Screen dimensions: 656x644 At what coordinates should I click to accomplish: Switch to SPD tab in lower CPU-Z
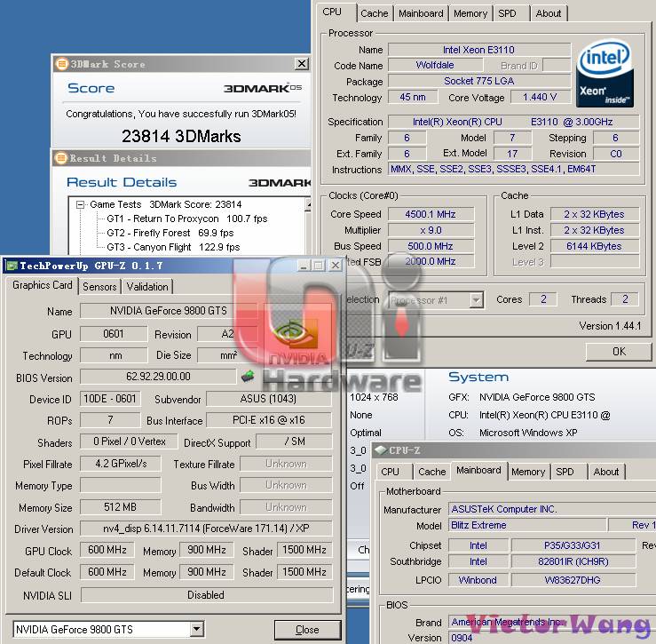click(565, 472)
